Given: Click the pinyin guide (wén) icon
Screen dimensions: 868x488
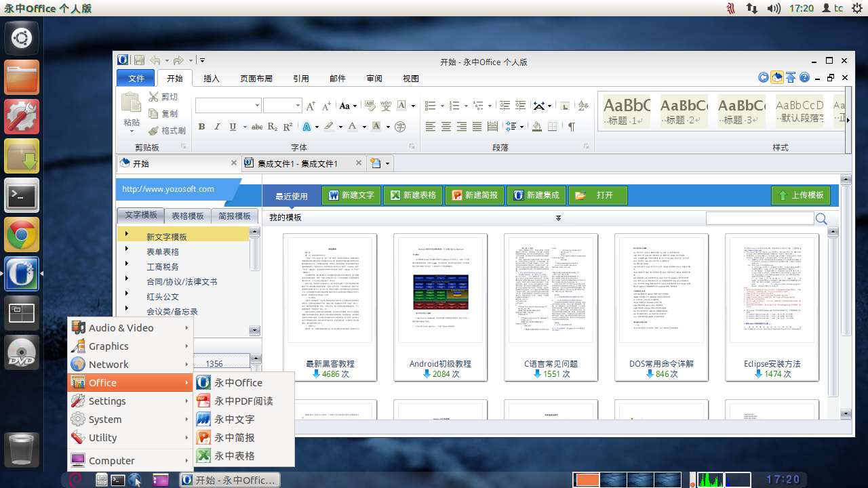Looking at the screenshot, I should 386,106.
